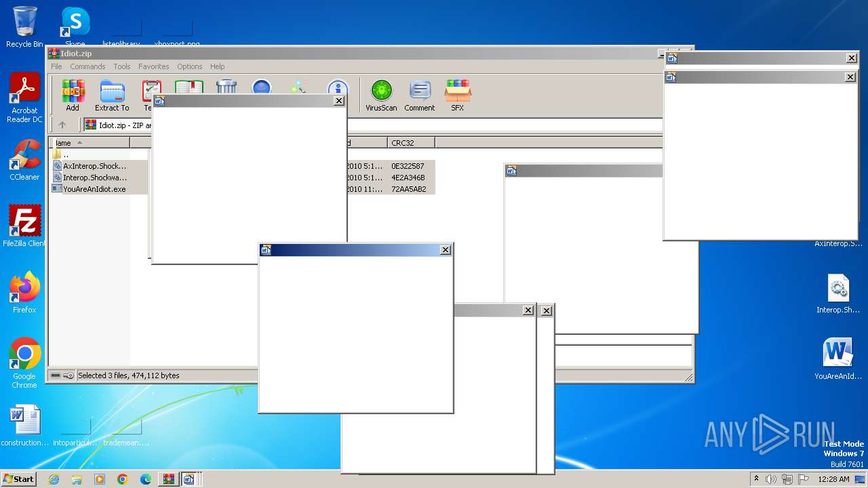Open the media player taskbar icon
The width and height of the screenshot is (868, 488).
pos(100,479)
